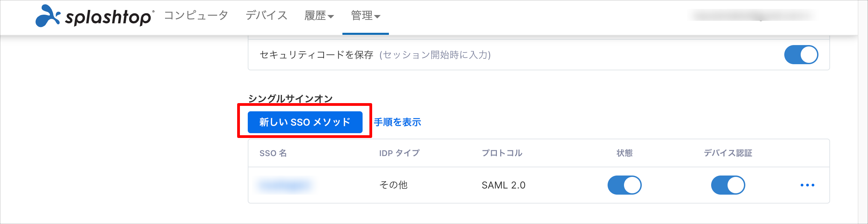Click the SAML 2.0 protocol cell
Screen dimensions: 868x224
pos(503,185)
